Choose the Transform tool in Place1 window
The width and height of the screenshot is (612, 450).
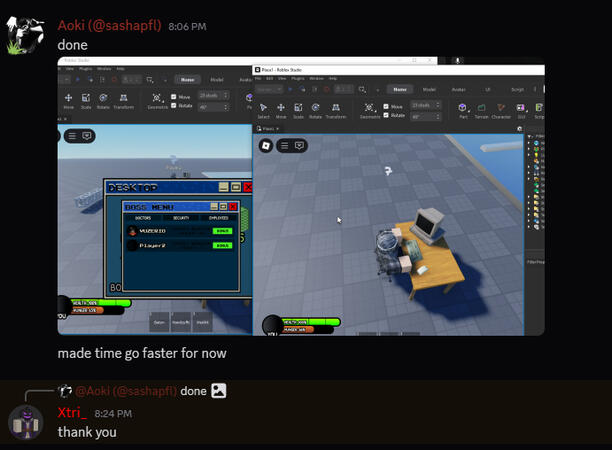[336, 110]
